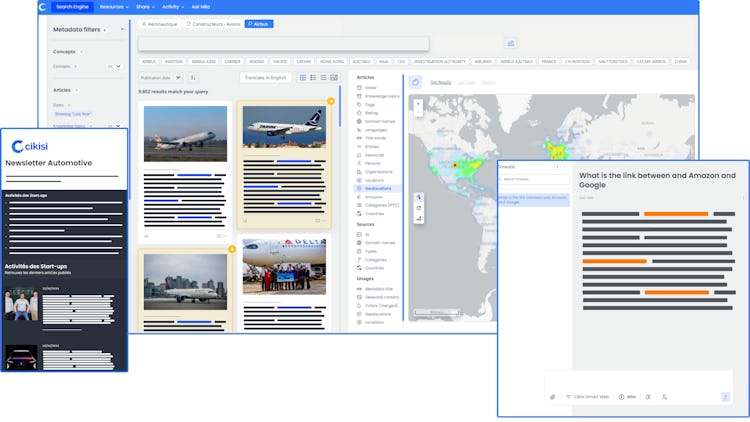
Task: Open start-up team photo in newsletter
Action: [22, 304]
